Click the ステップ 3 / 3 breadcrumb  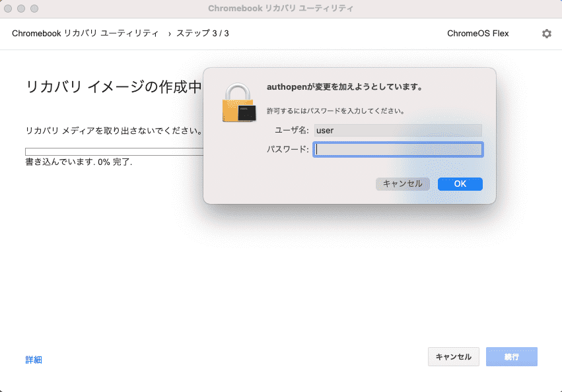tap(203, 33)
